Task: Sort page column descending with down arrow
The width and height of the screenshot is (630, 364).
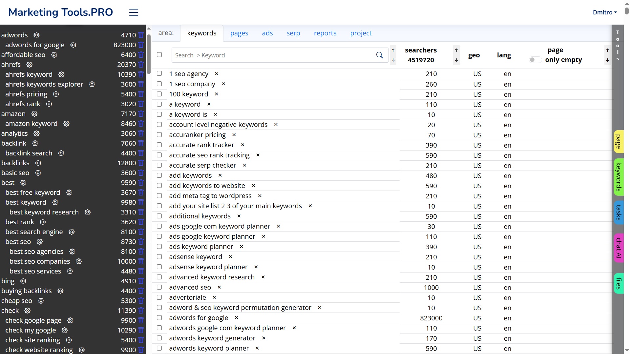Action: pos(607,60)
